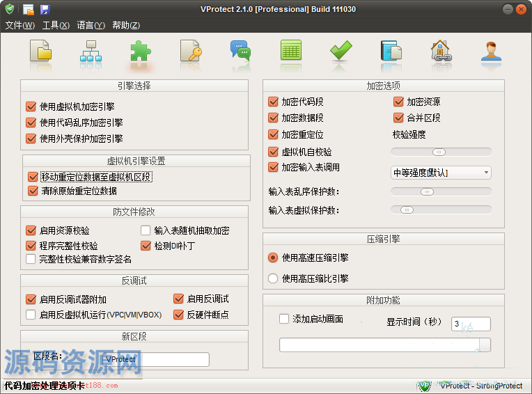Viewport: 532px width, 394px height.
Task: Click the splash screen path input field
Action: click(380, 345)
